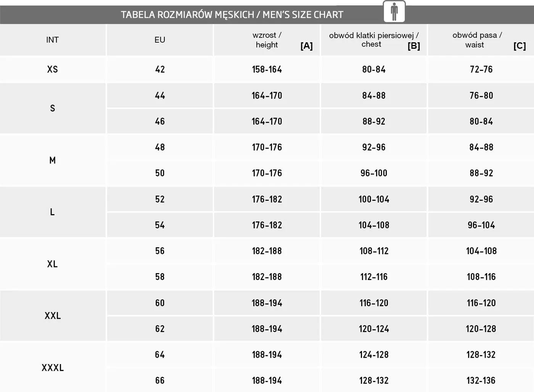Click the EU column header
Image resolution: width=534 pixels, height=392 pixels.
click(x=160, y=40)
